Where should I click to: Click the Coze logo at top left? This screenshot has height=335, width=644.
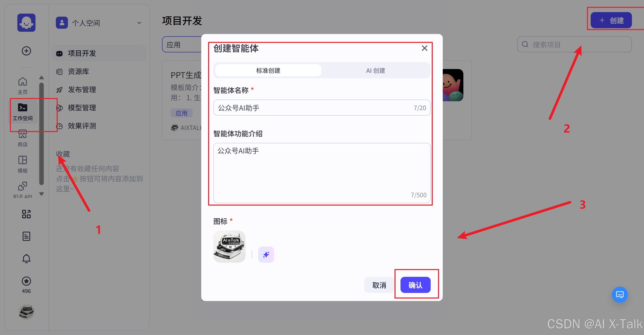[26, 23]
